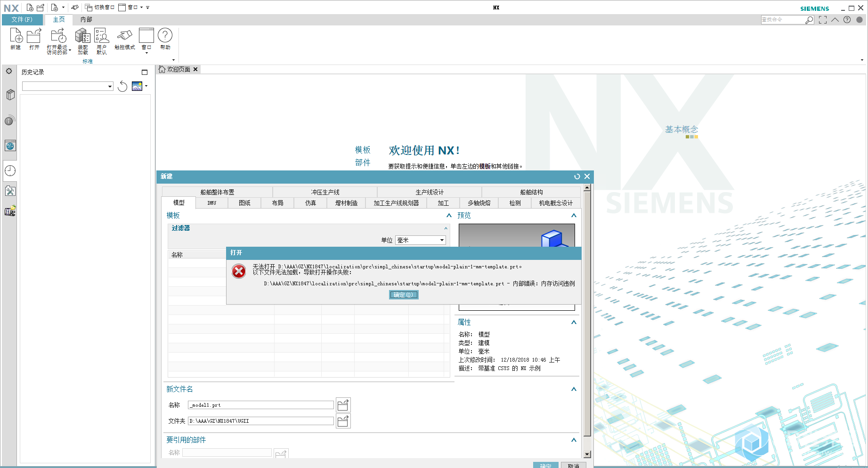Reset the 新建 dialog with circular arrow
Image resolution: width=868 pixels, height=468 pixels.
click(x=577, y=177)
